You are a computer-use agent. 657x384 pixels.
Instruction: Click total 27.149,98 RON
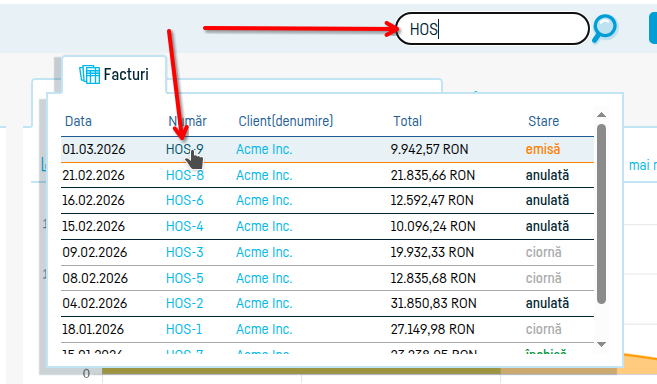433,330
